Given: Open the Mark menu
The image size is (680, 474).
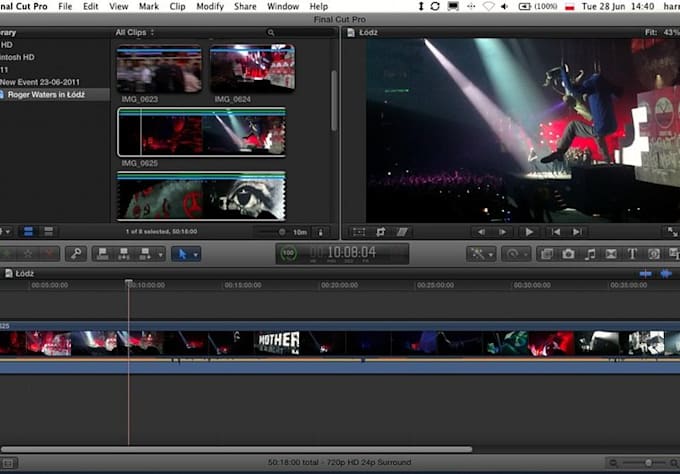Looking at the screenshot, I should pos(149,7).
